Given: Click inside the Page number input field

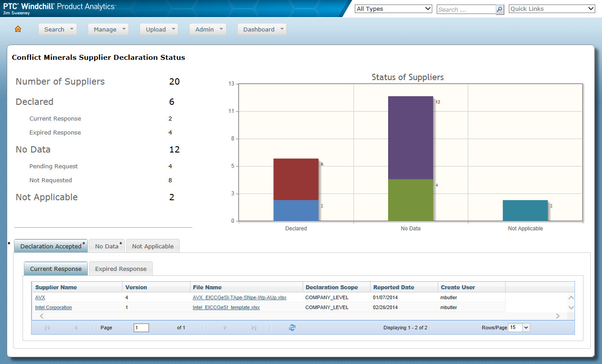Looking at the screenshot, I should click(141, 328).
